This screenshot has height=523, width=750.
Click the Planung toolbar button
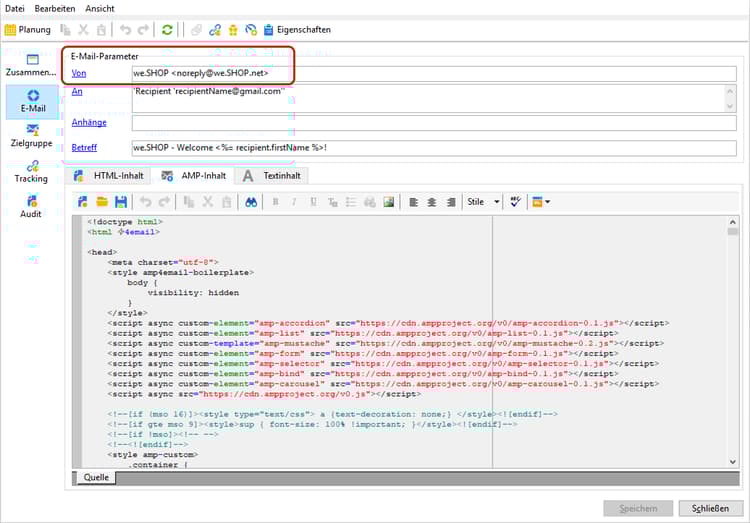click(27, 30)
